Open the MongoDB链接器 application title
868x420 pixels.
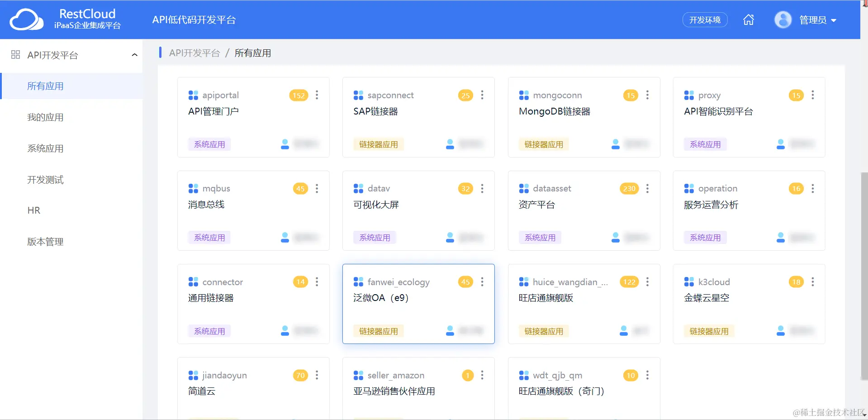555,111
